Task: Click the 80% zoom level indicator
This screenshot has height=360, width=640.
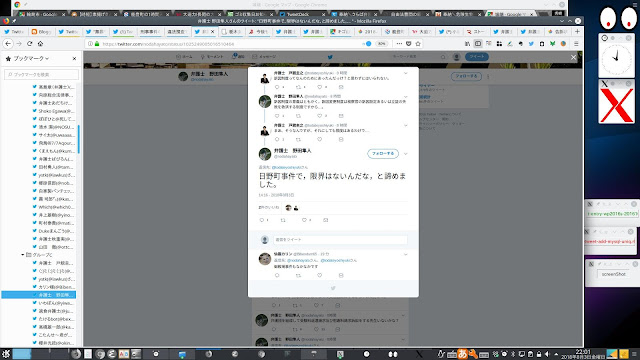Action: point(381,44)
